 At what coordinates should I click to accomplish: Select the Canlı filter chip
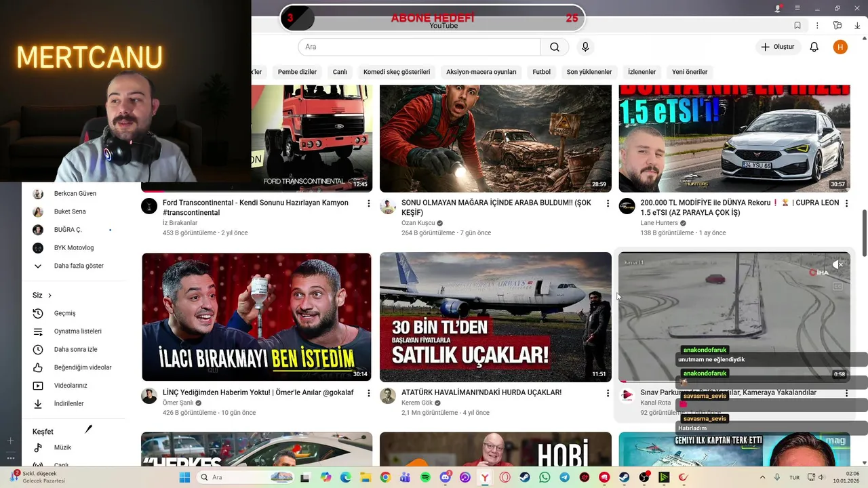pyautogui.click(x=340, y=72)
